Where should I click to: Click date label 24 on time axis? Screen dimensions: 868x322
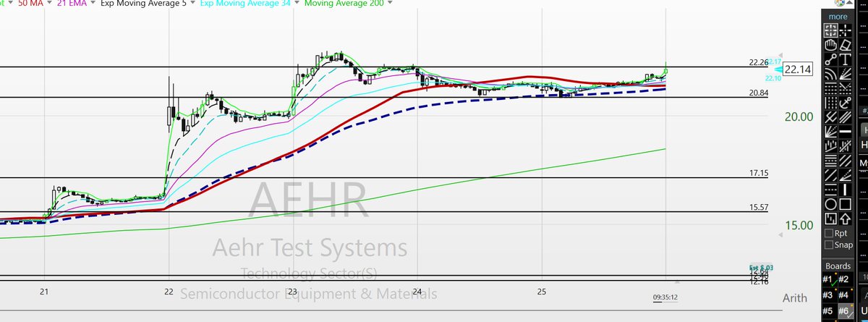click(x=418, y=291)
